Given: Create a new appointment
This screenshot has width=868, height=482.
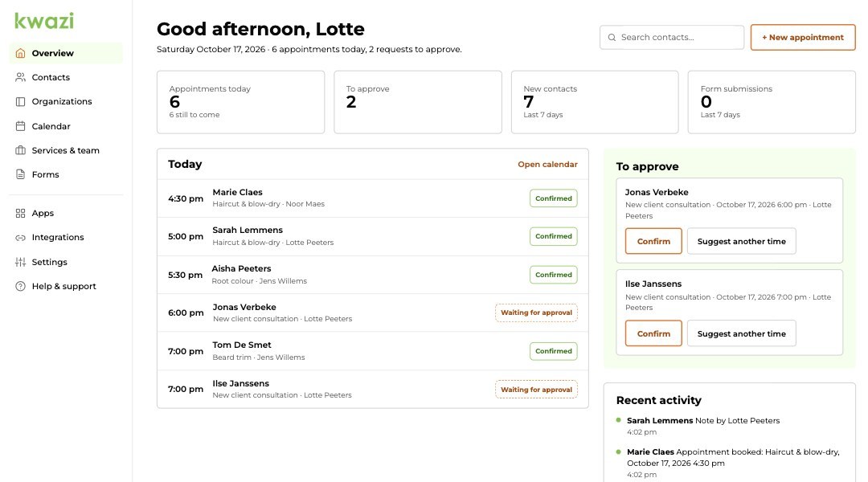Looking at the screenshot, I should 803,38.
